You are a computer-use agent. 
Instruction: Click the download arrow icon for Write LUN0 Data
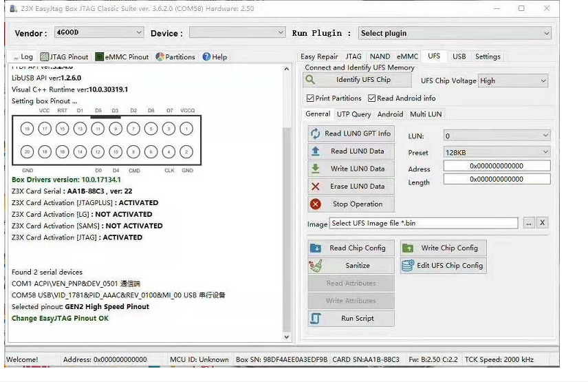tap(316, 169)
